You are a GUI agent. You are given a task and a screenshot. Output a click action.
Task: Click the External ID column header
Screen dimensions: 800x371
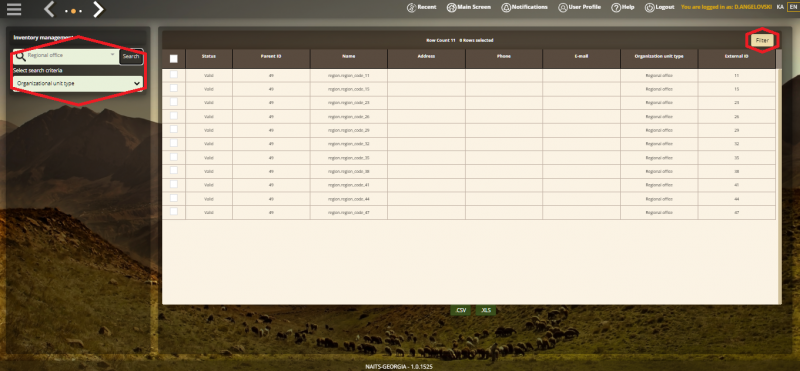pyautogui.click(x=737, y=59)
